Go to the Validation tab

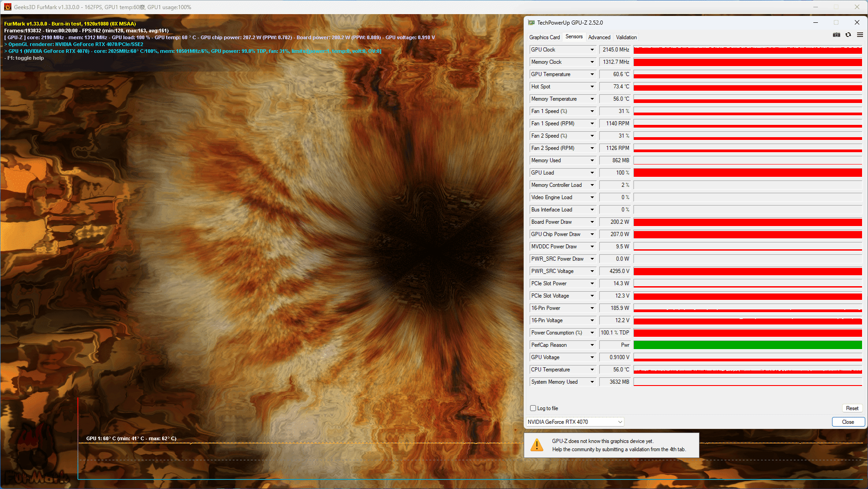[626, 37]
